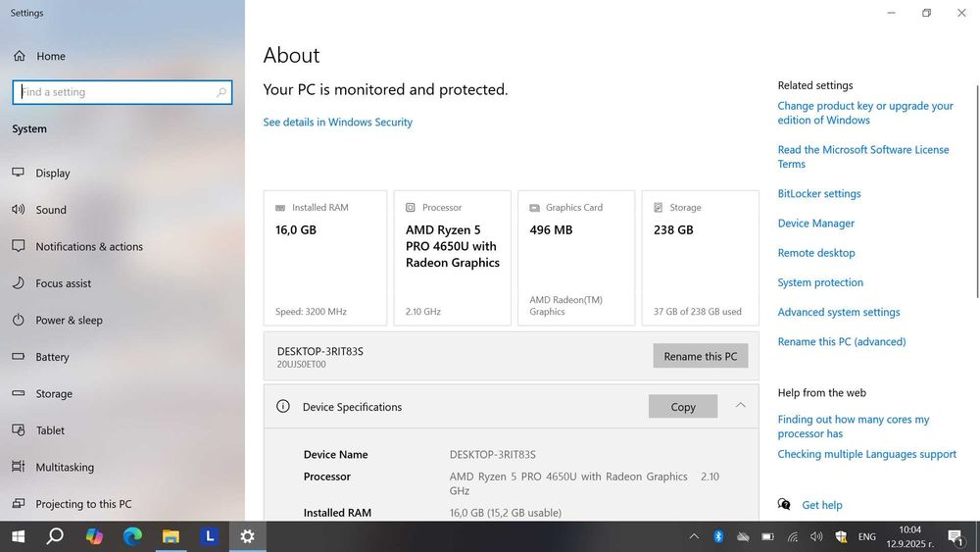
Task: Click the Storage sidebar icon
Action: pos(18,393)
